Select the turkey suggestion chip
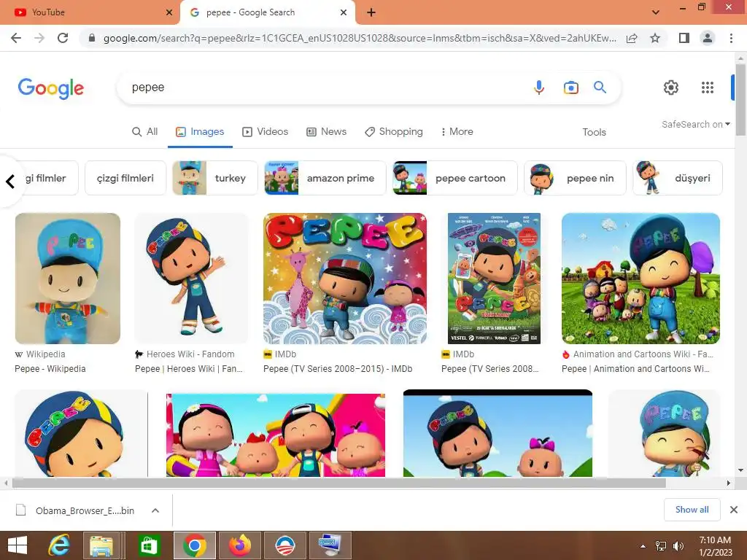The image size is (747, 560). (215, 178)
